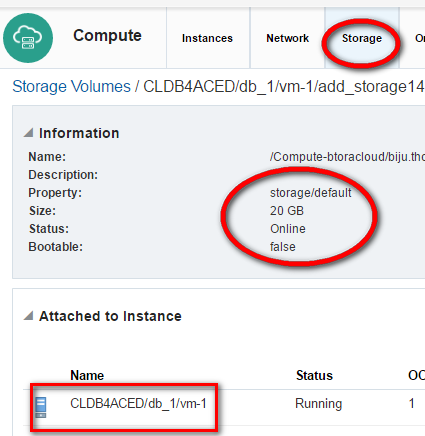Sort the table by Name column header
The height and width of the screenshot is (436, 425).
(87, 375)
